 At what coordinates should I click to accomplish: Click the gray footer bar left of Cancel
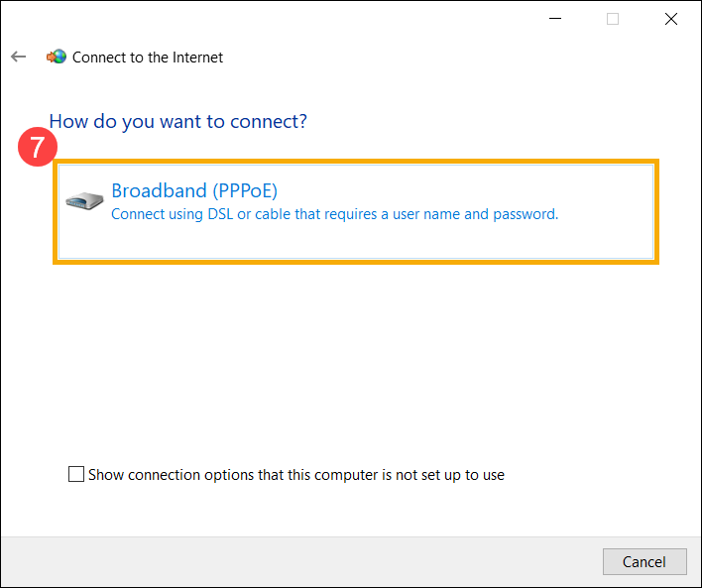pyautogui.click(x=297, y=561)
